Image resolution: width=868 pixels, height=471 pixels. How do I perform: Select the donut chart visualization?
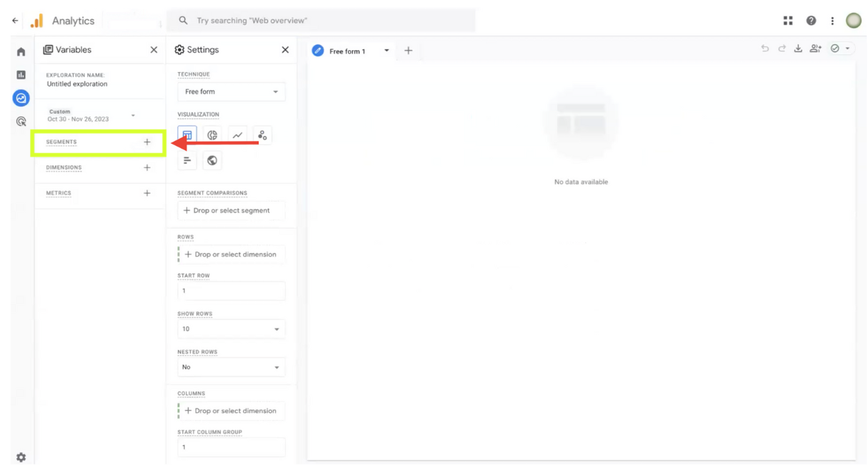point(211,134)
